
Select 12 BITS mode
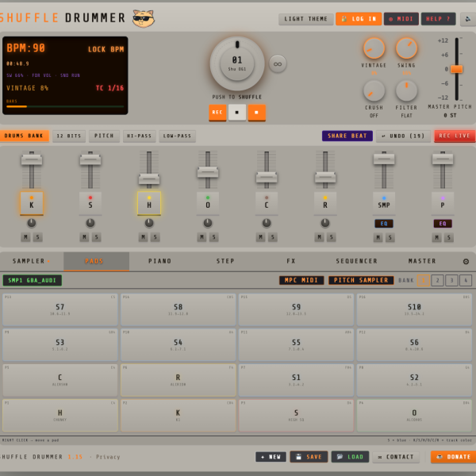pyautogui.click(x=69, y=136)
